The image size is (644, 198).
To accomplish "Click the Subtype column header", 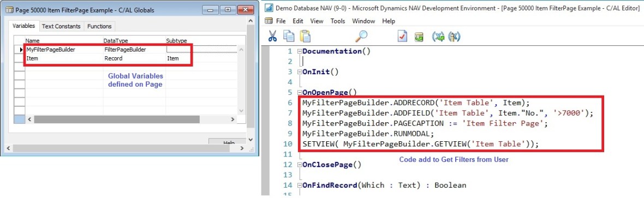I will click(201, 41).
